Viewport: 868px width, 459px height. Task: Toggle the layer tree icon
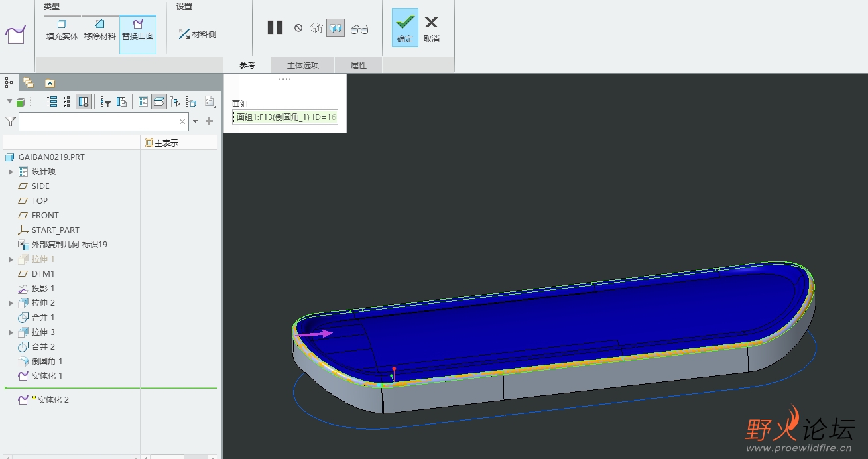(x=159, y=101)
